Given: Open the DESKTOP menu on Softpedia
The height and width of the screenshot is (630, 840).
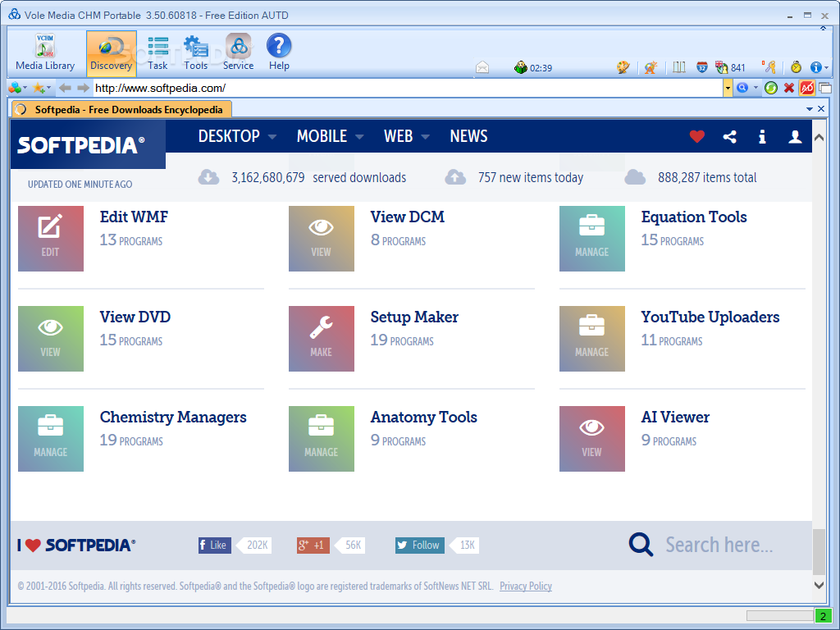Looking at the screenshot, I should point(237,136).
